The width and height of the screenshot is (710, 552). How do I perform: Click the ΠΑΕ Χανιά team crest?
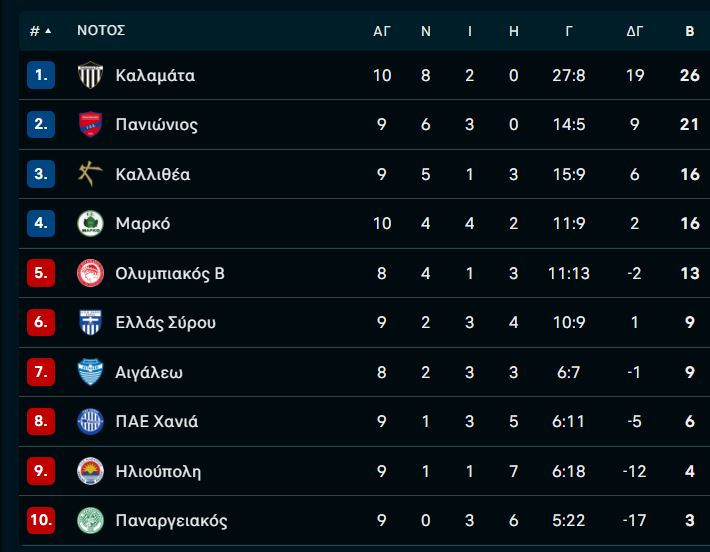[x=91, y=421]
